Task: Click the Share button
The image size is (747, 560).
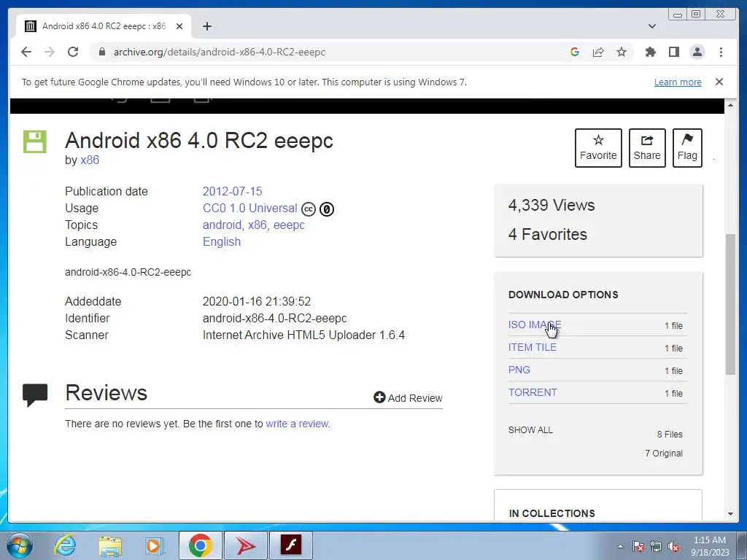Action: [647, 147]
